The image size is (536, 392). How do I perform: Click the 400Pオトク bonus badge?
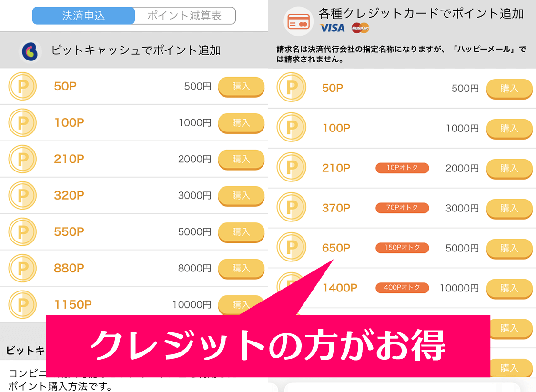(402, 288)
